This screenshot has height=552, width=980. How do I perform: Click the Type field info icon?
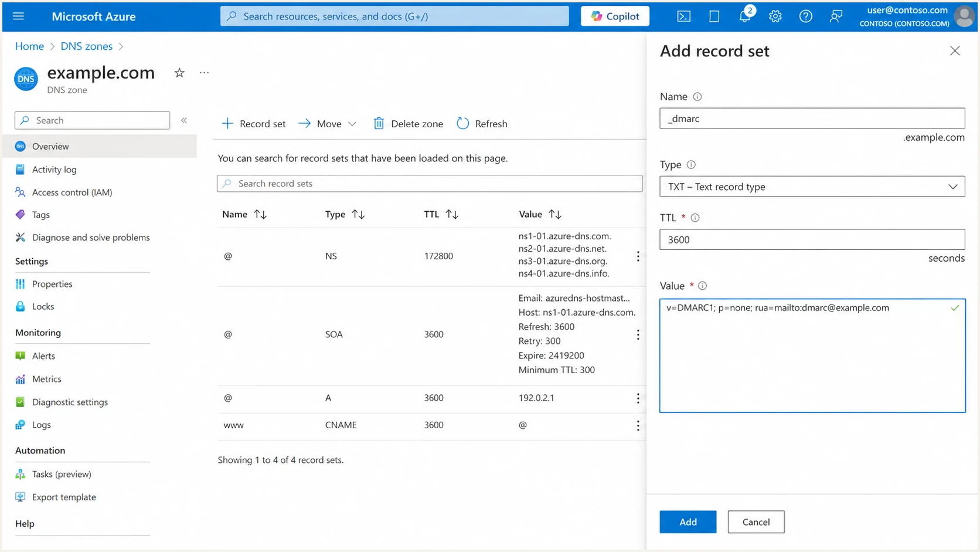coord(691,165)
